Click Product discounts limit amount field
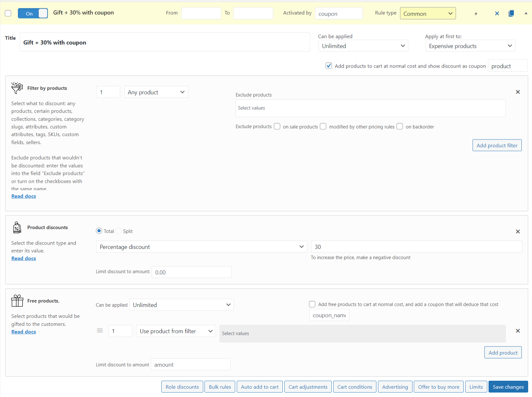The image size is (532, 397). pos(191,272)
